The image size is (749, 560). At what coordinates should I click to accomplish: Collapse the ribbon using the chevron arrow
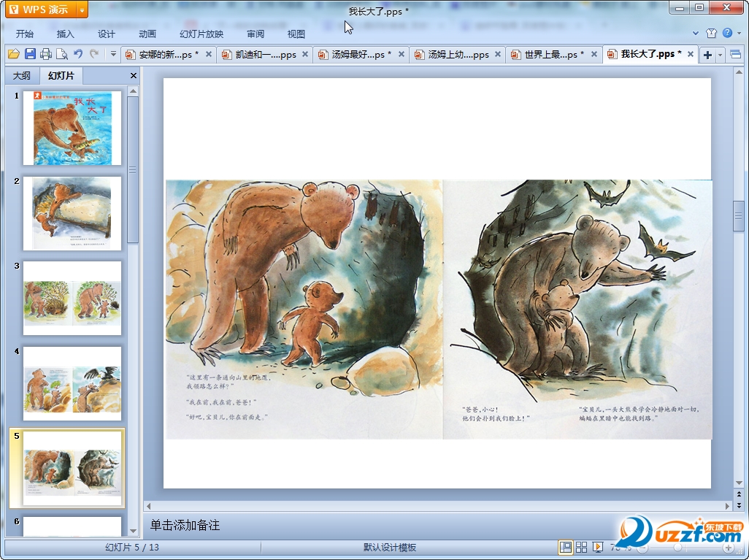pos(696,33)
